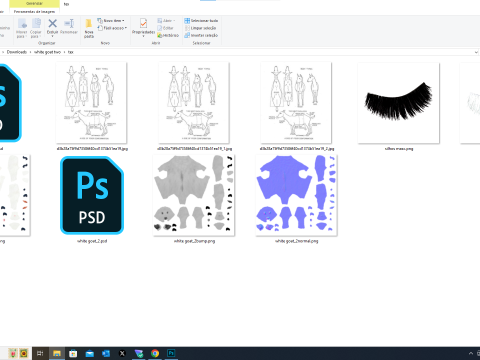
Task: Select the goat sketch thumbnail ending _2.jpg
Action: [296, 103]
